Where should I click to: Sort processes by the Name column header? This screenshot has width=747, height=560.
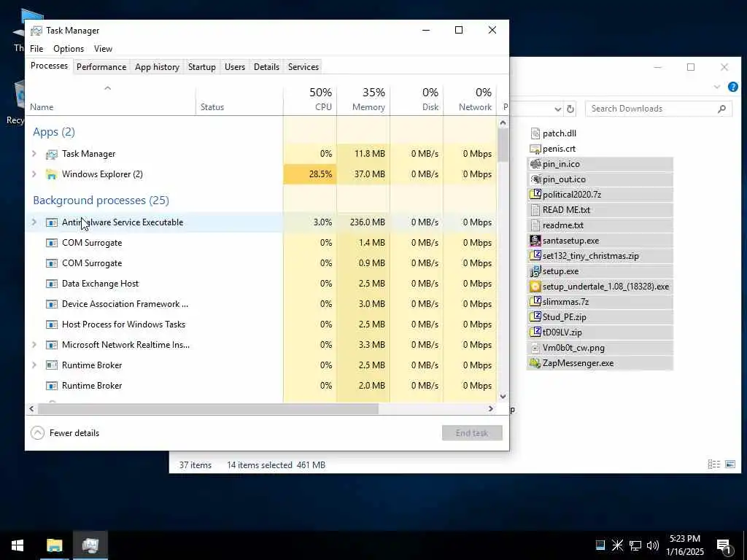click(x=111, y=99)
